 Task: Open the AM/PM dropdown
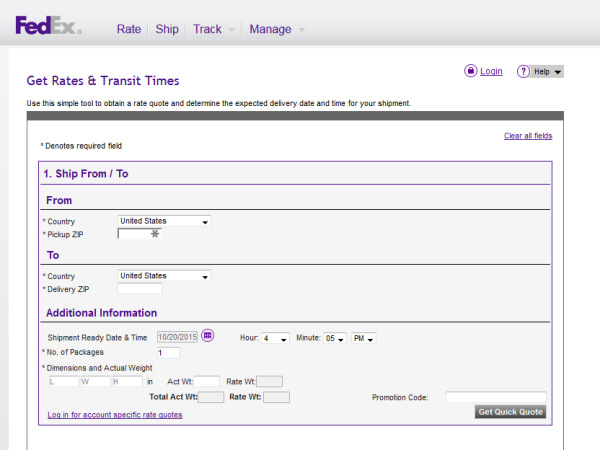[364, 338]
